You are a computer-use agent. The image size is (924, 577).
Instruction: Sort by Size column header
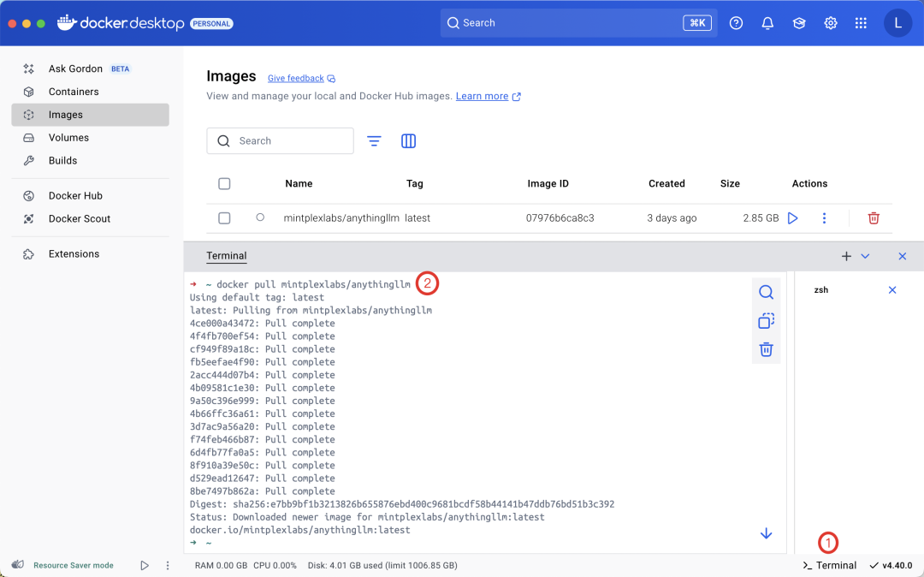pyautogui.click(x=730, y=184)
